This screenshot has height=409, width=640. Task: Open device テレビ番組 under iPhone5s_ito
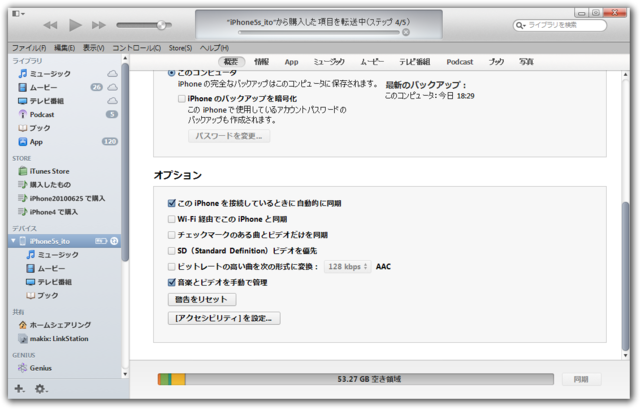(x=49, y=282)
